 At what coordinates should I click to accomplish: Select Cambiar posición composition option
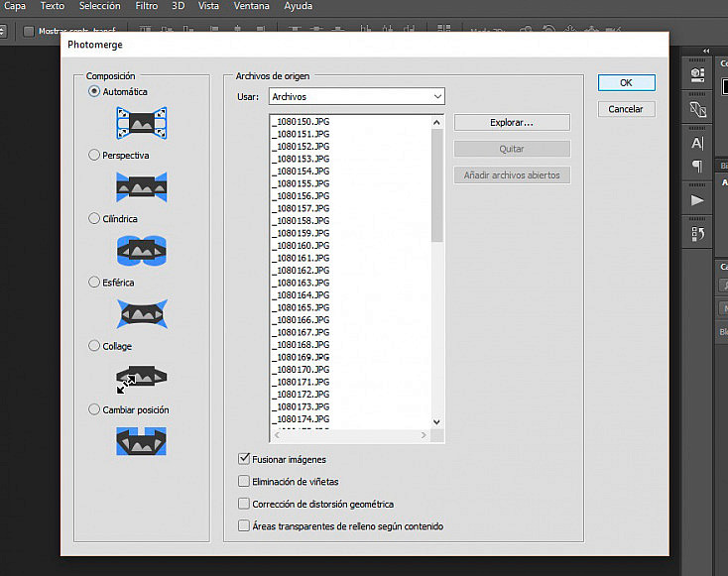point(94,409)
